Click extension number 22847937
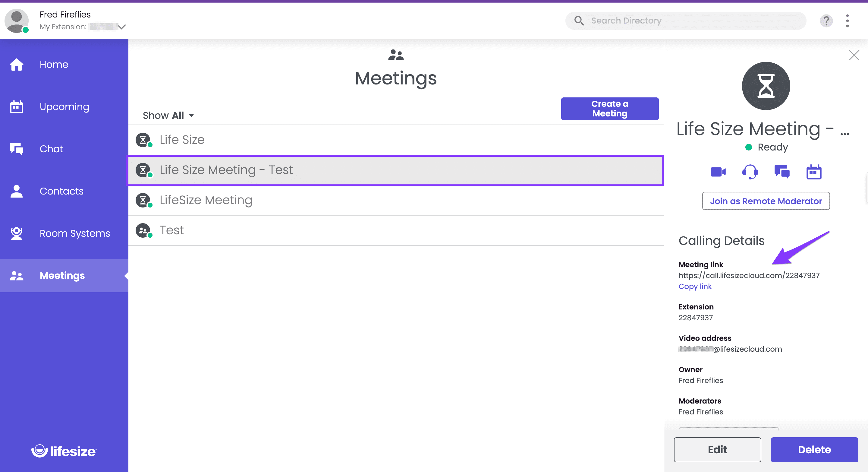The height and width of the screenshot is (472, 868). pos(696,318)
